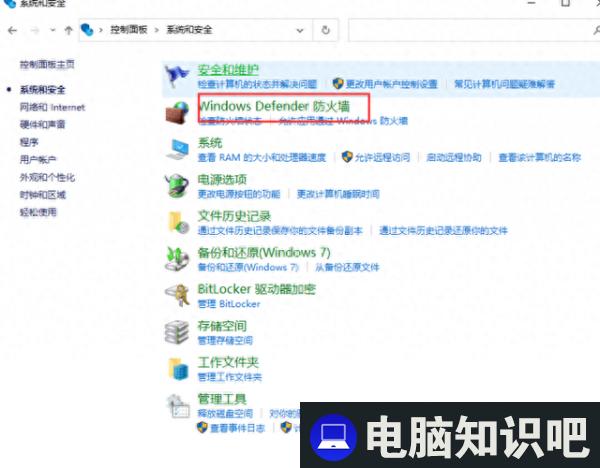Open Windows Defender 防火墙

[x=274, y=106]
